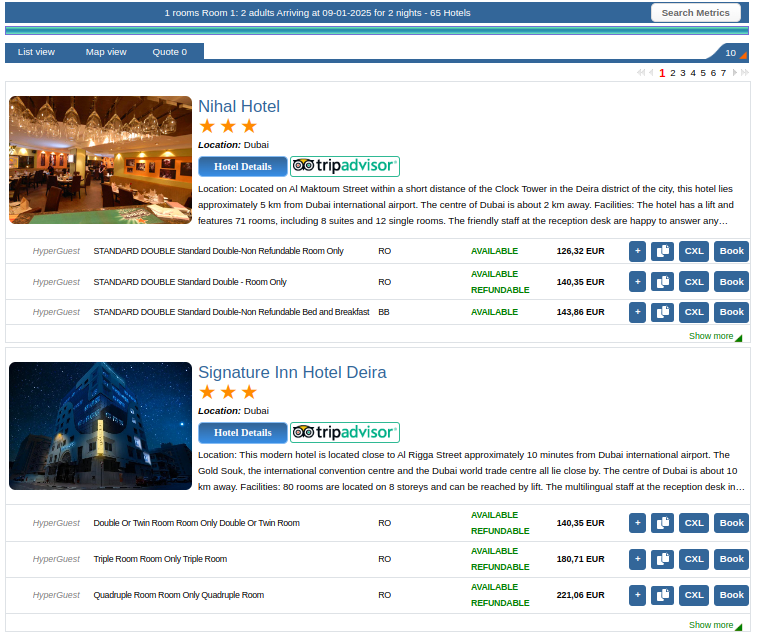Click plus icon for Nihal 140,35 EUR Standard Double

pos(637,282)
